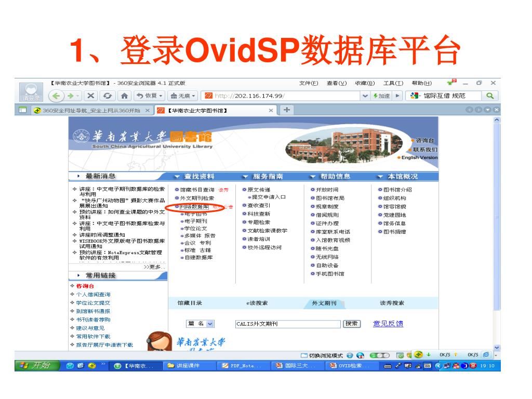Open the 篇名 search field dropdown
532x399 pixels.
(210, 324)
